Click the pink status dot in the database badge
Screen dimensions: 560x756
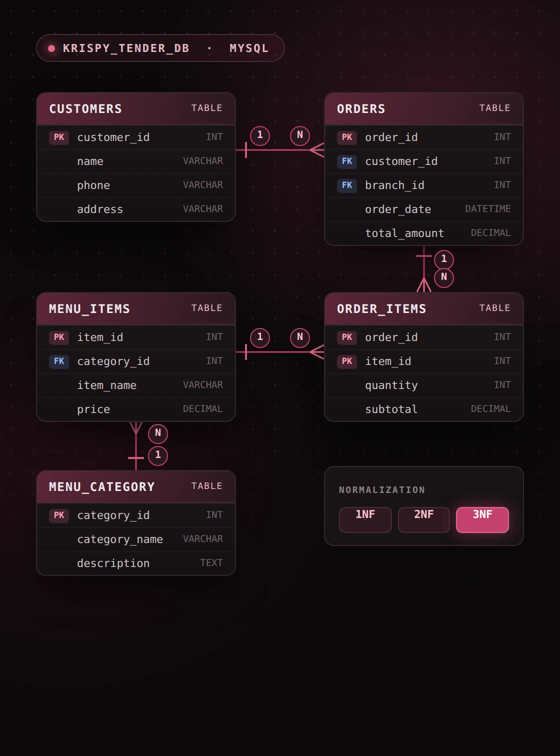point(51,48)
